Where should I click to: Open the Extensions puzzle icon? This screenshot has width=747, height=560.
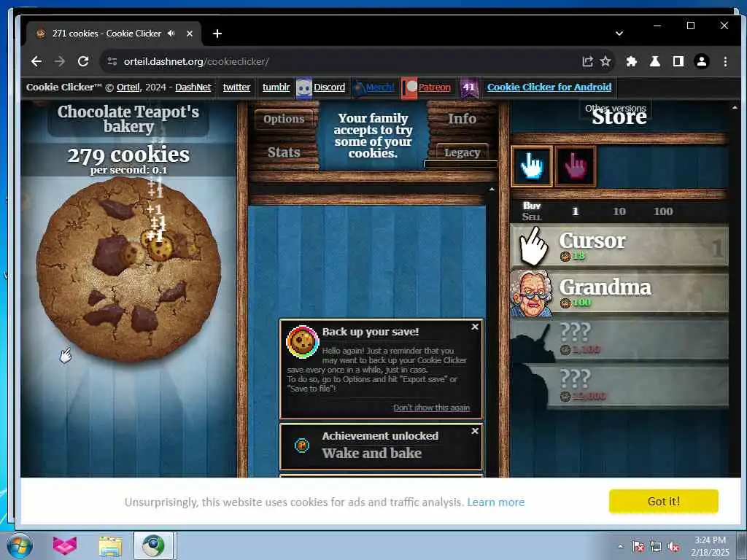(x=632, y=61)
